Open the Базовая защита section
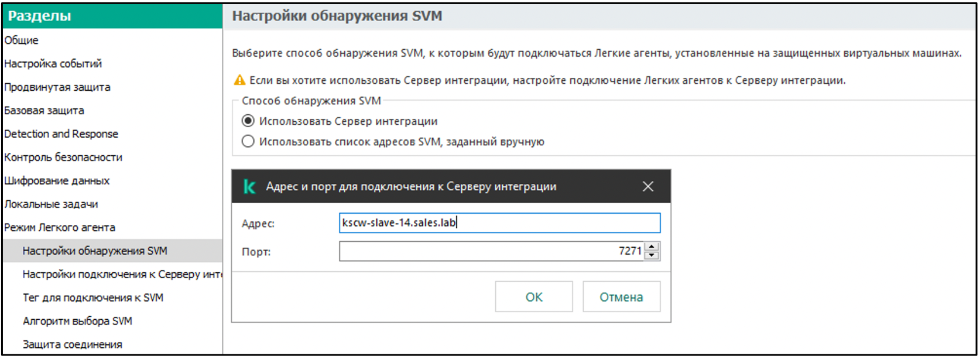The width and height of the screenshot is (980, 359). [x=44, y=111]
